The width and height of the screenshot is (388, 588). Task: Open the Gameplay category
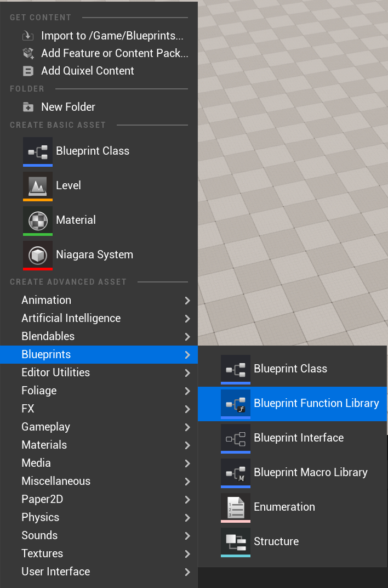tap(99, 427)
